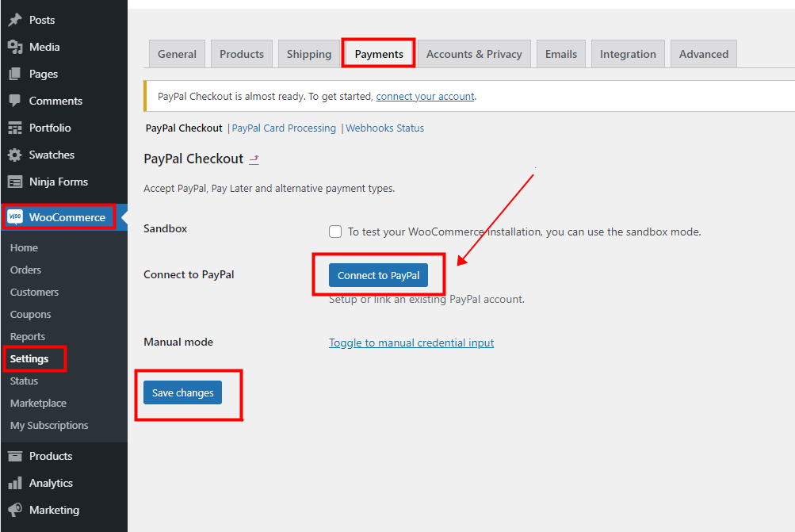Open the Accounts & Privacy tab
Screen dimensions: 795x532
[474, 54]
